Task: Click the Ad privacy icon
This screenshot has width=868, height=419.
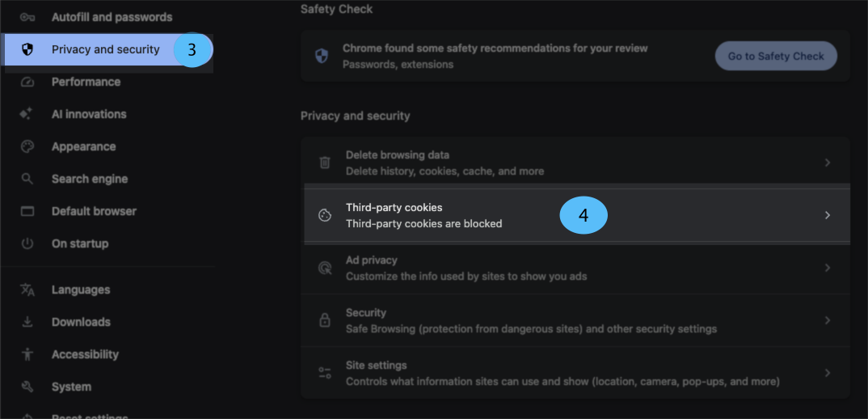Action: tap(325, 268)
